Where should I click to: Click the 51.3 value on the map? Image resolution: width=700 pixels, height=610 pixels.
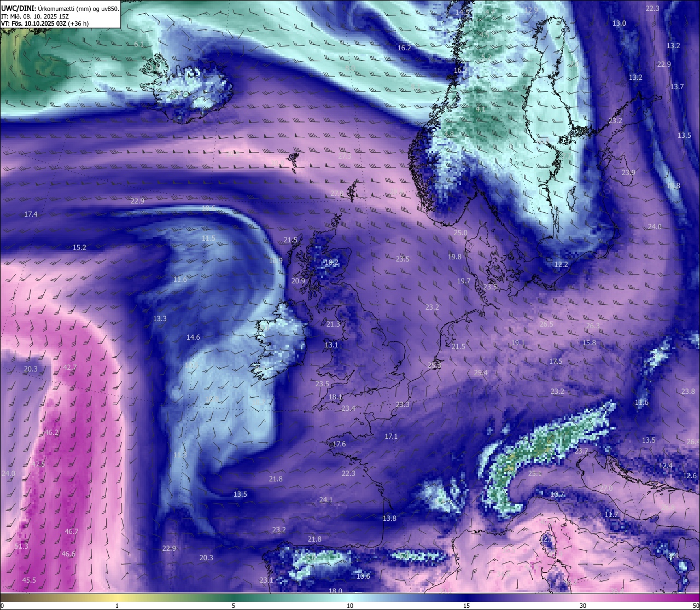(21, 546)
